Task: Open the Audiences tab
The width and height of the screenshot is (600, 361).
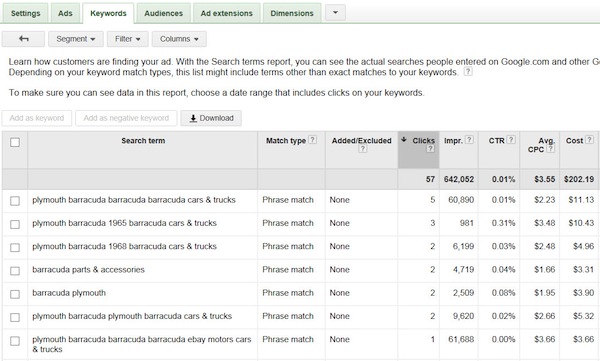Action: [x=163, y=13]
